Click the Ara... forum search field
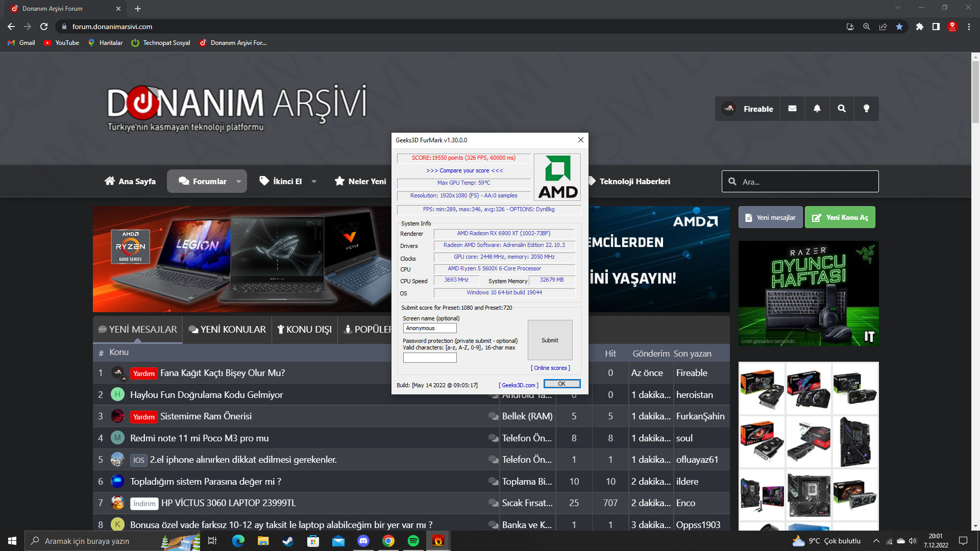Image resolution: width=980 pixels, height=551 pixels. click(800, 181)
